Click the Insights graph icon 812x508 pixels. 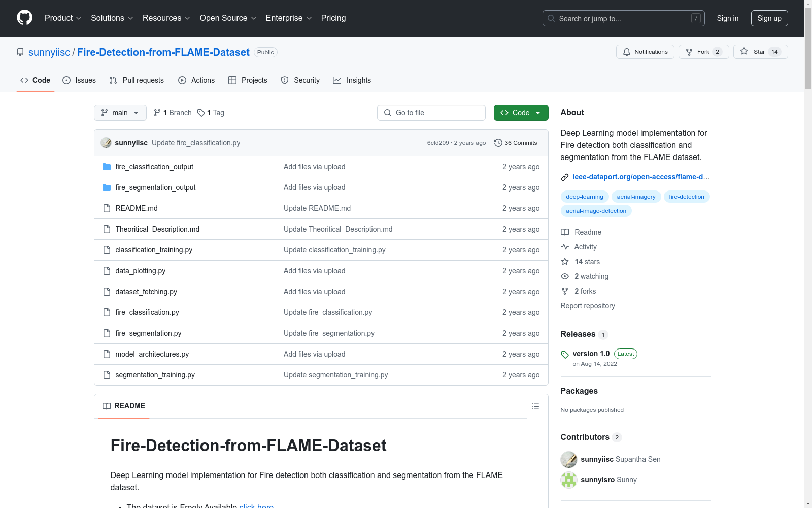[x=337, y=80]
